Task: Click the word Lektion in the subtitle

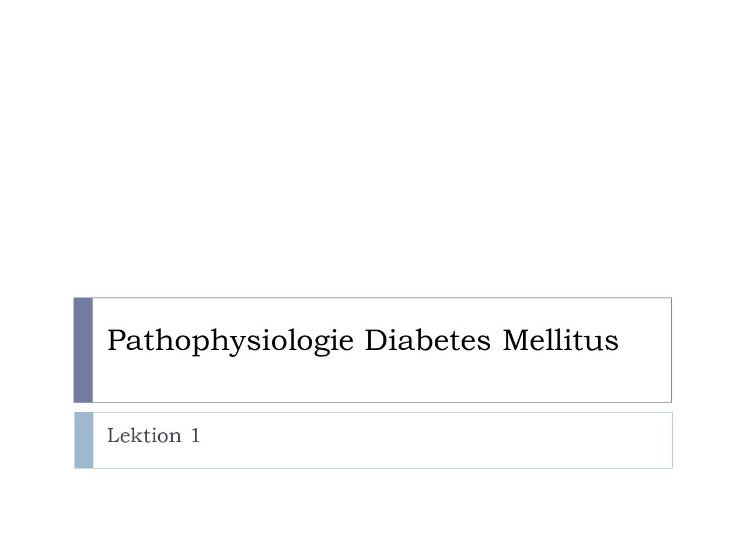Action: click(x=145, y=435)
